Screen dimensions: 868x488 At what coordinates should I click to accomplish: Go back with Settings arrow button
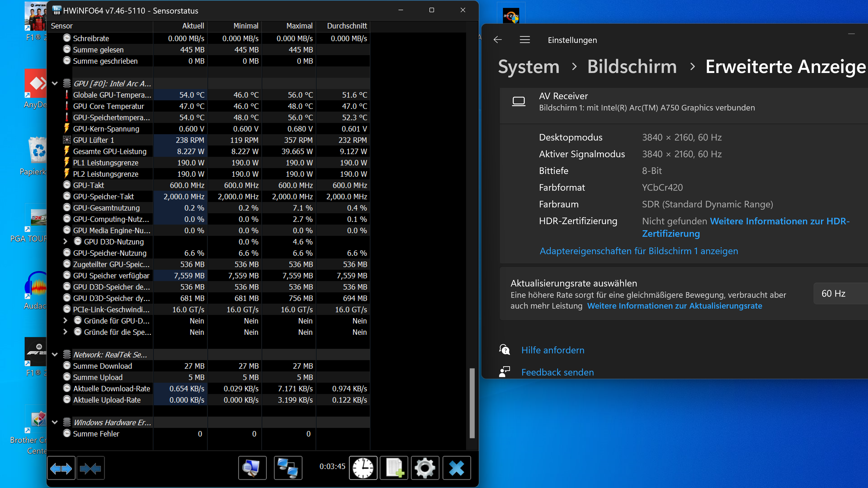pos(498,40)
